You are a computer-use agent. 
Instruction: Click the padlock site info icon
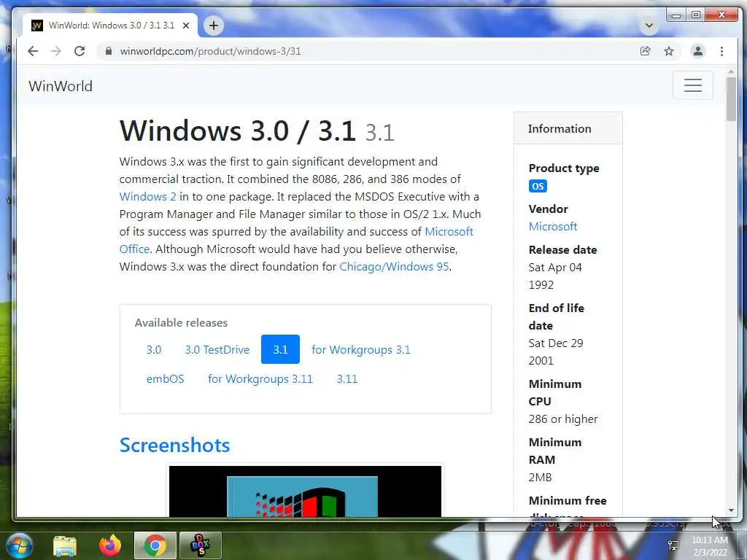point(109,51)
